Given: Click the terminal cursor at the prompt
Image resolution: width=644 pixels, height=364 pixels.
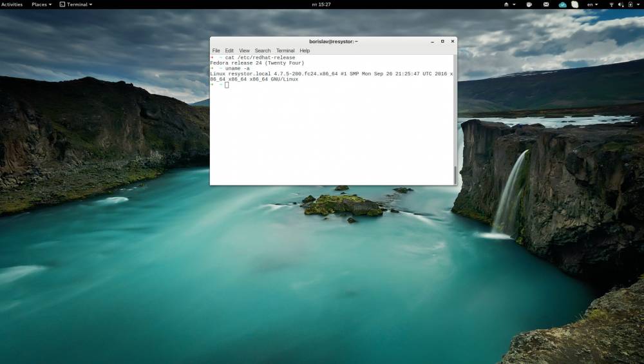Looking at the screenshot, I should click(227, 84).
